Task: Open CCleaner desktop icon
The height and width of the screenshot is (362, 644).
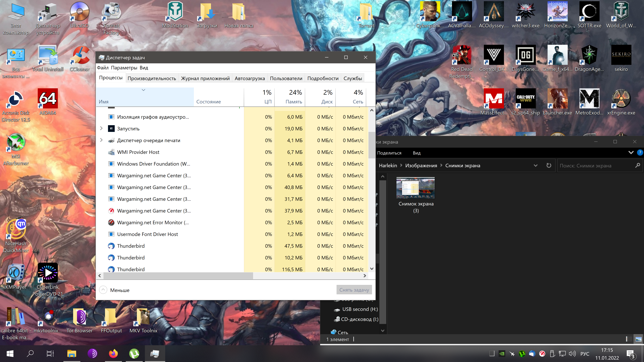Action: click(79, 58)
